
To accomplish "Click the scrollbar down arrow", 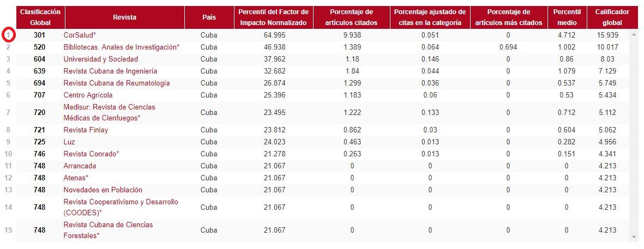I will click(x=634, y=237).
